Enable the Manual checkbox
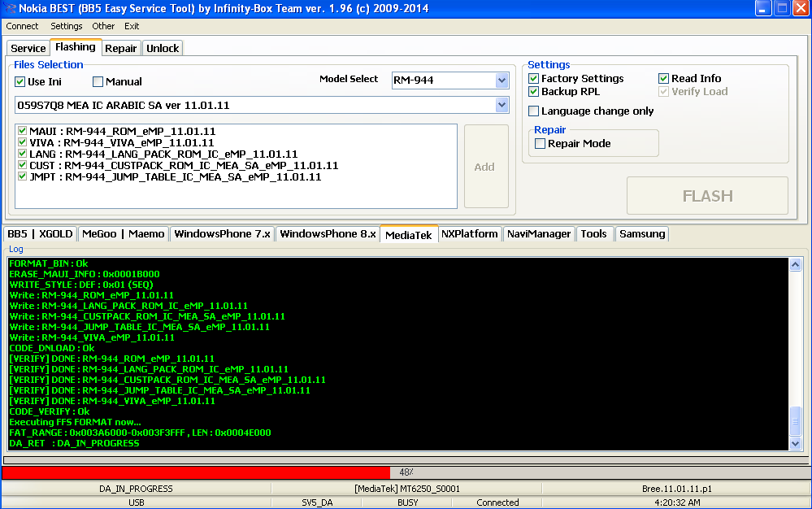Image resolution: width=812 pixels, height=509 pixels. [98, 82]
